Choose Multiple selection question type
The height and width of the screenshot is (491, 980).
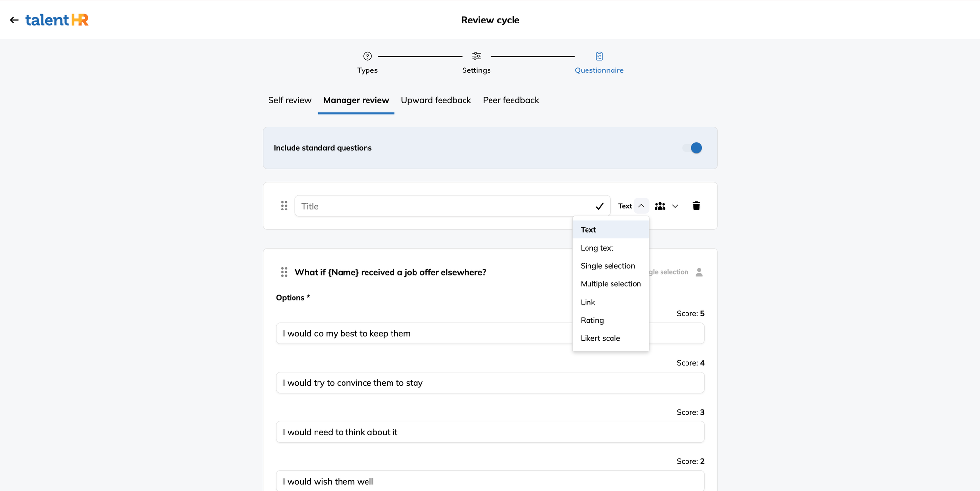pyautogui.click(x=611, y=284)
